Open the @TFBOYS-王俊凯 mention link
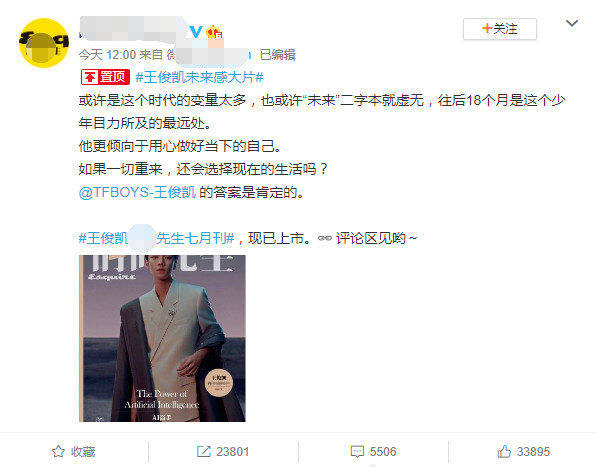Screen dimensions: 596x467 137,192
